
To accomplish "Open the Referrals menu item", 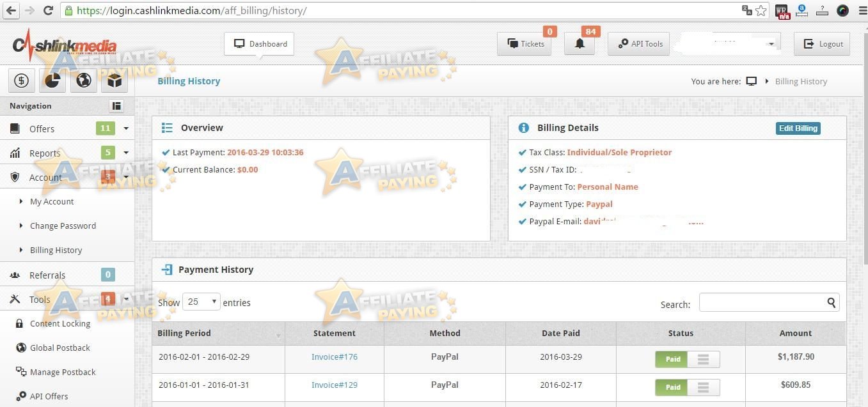I will click(x=67, y=275).
